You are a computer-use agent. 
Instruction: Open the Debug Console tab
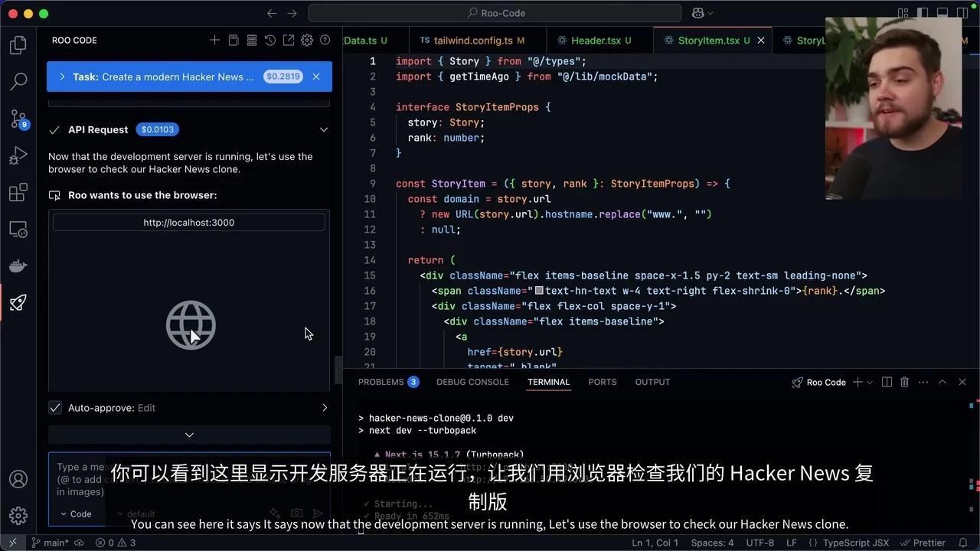[472, 382]
